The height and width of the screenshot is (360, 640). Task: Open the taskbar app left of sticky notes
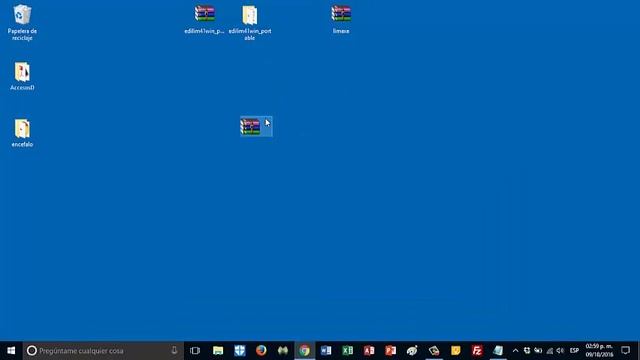pos(434,351)
